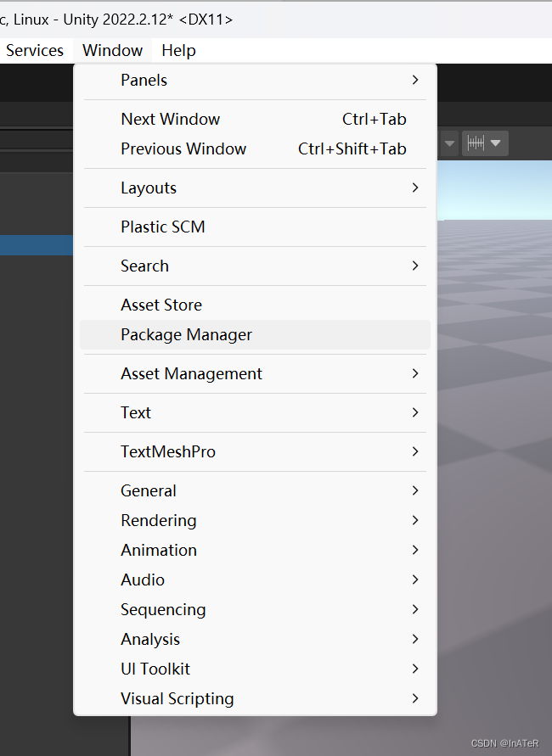Open the grid settings dropdown arrow
Screen dimensions: 552x756
pos(497,143)
